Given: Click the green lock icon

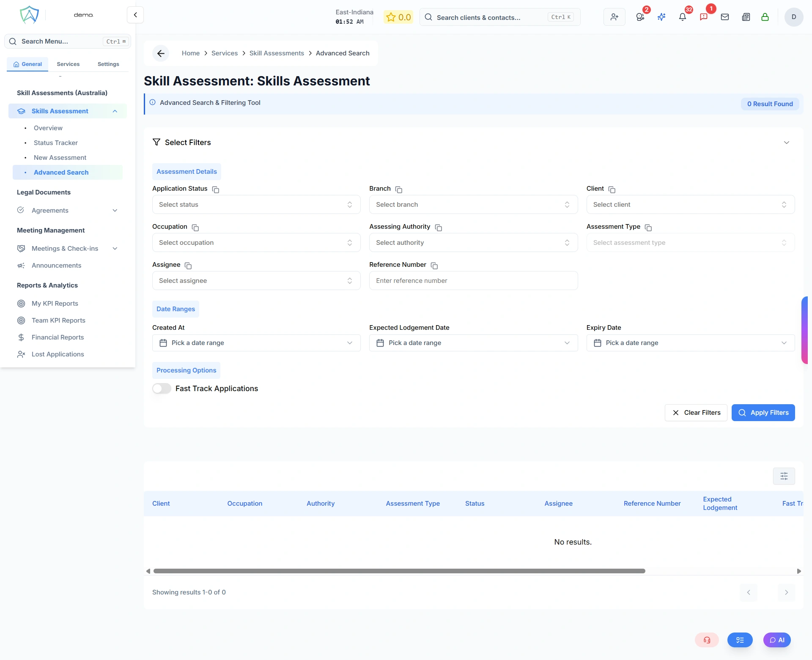Looking at the screenshot, I should coord(765,17).
